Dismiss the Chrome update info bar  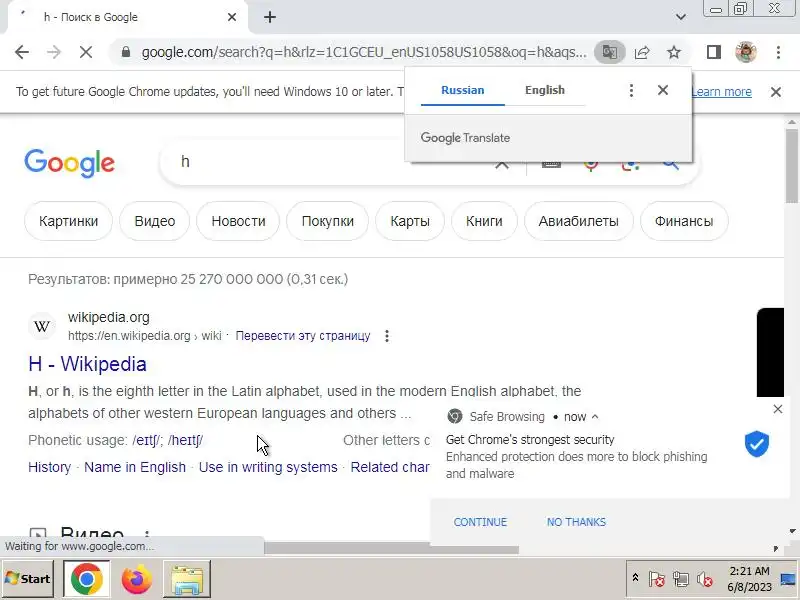(776, 92)
